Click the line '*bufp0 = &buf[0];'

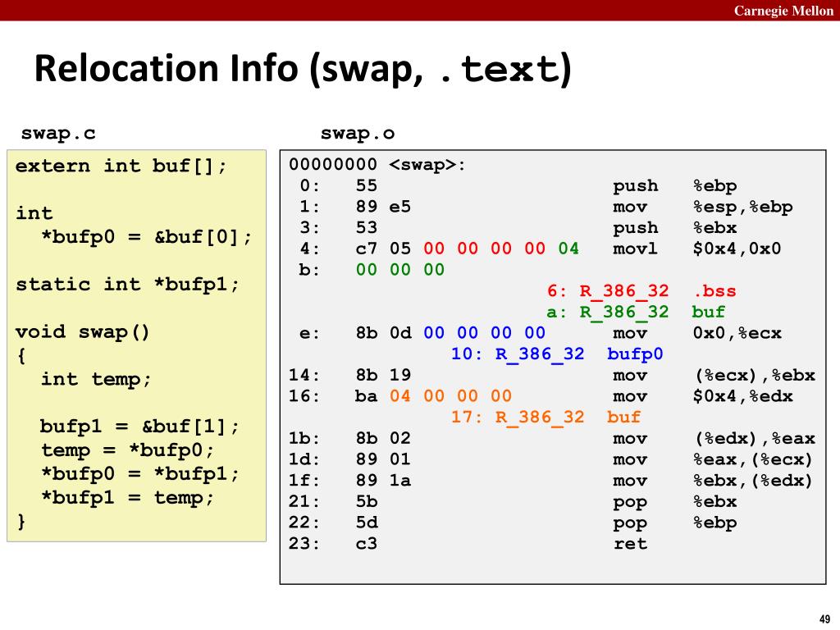[x=146, y=237]
